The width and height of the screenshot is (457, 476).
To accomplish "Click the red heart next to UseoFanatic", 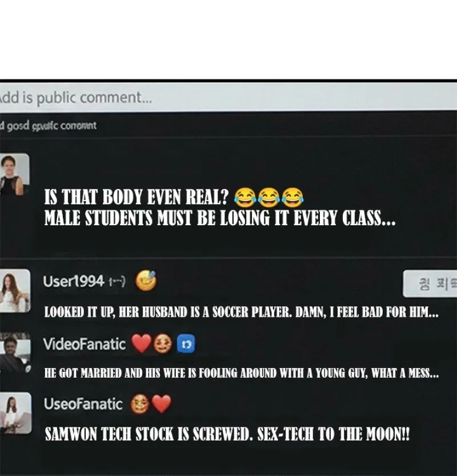I will pyautogui.click(x=162, y=404).
